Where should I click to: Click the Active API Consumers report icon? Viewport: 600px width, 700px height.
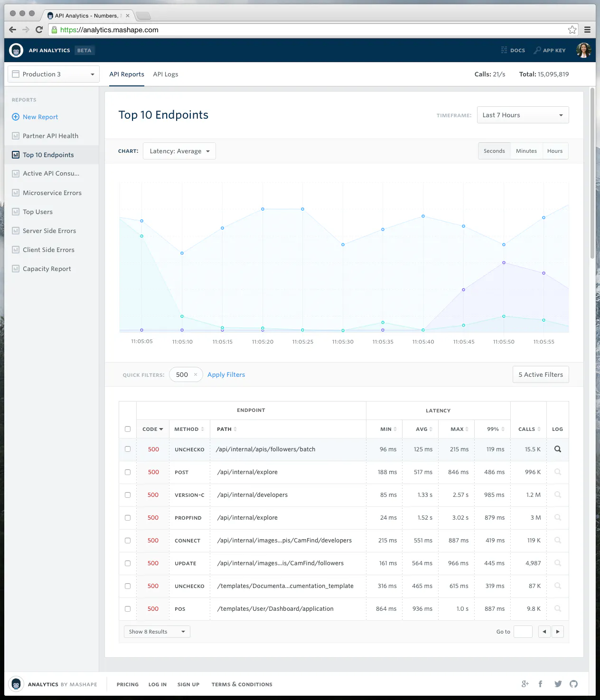16,174
